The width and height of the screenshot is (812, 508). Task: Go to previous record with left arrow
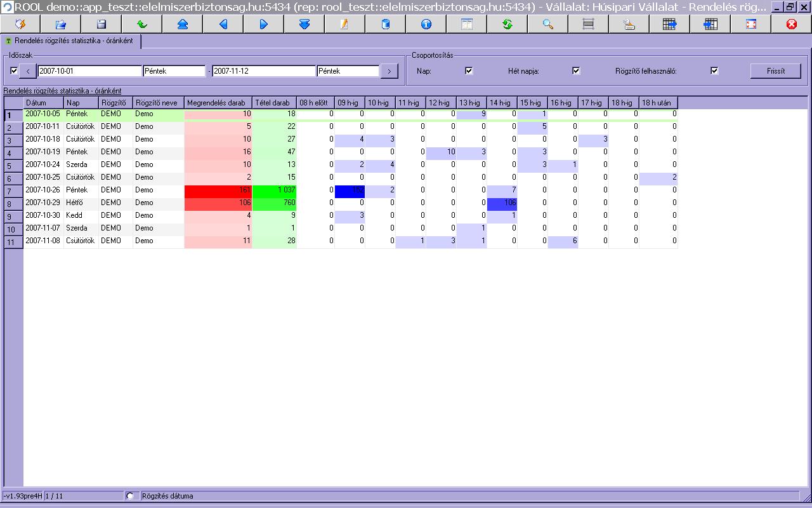[223, 24]
